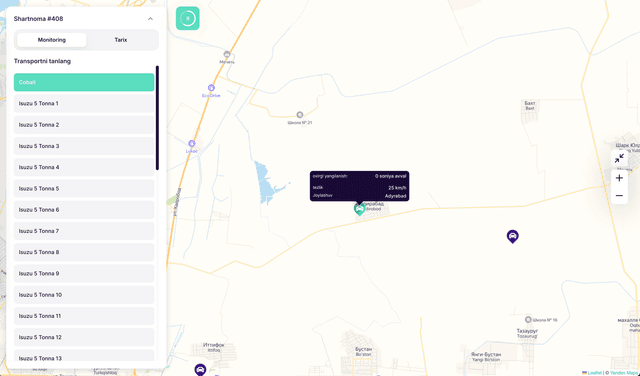Choose Isuzu 5 Tonna 5
This screenshot has height=376, width=640.
[84, 189]
